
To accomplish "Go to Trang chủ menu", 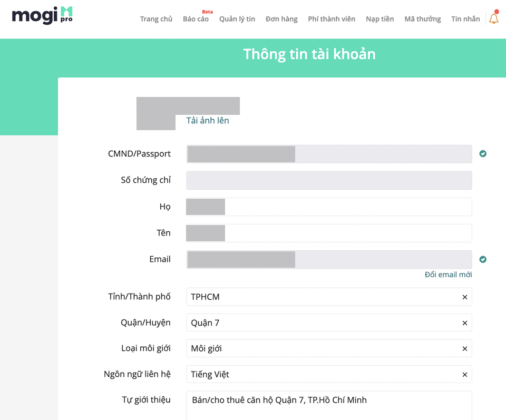I will (x=156, y=19).
